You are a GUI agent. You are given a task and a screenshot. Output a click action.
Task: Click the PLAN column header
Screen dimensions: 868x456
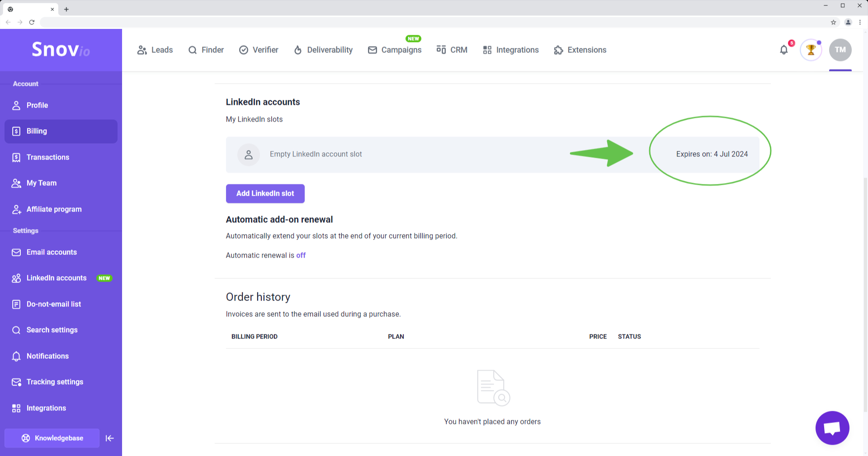coord(396,337)
